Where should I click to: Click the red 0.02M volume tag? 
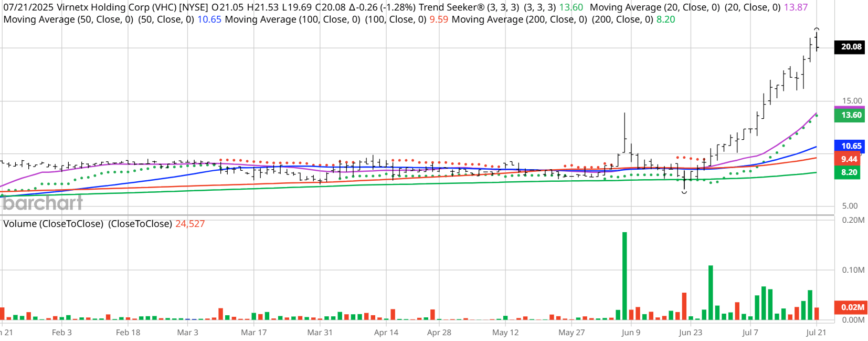click(850, 307)
